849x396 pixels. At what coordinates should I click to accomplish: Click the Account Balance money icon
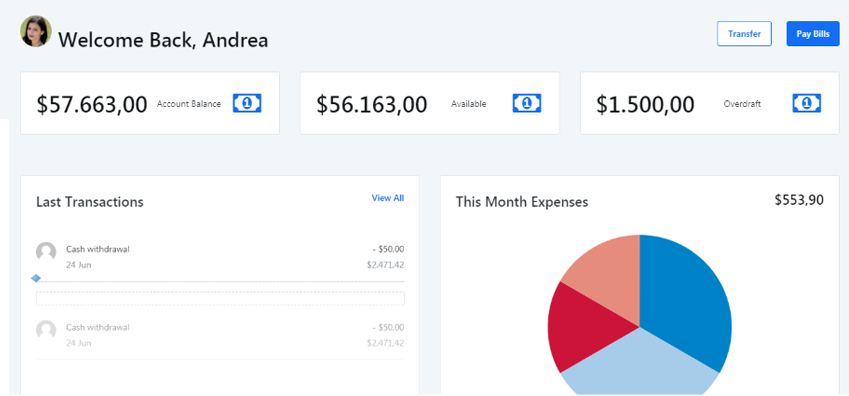point(247,103)
